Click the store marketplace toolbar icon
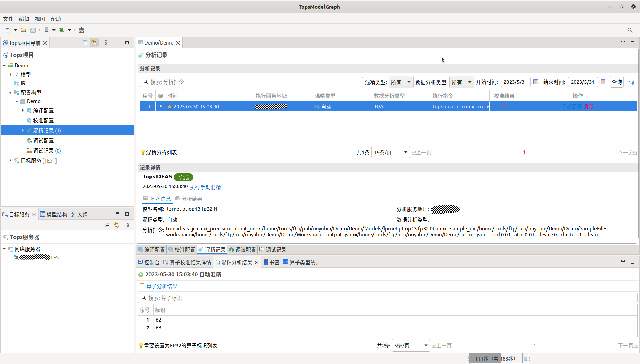 pyautogui.click(x=81, y=30)
